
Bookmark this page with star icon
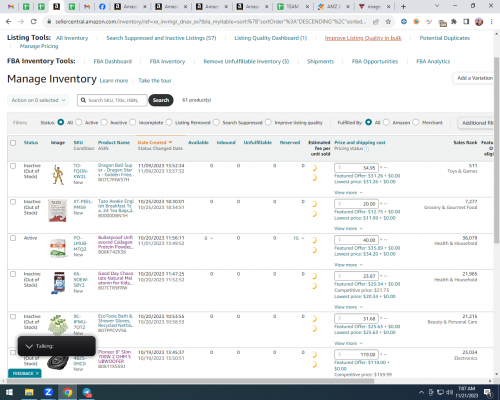click(388, 22)
